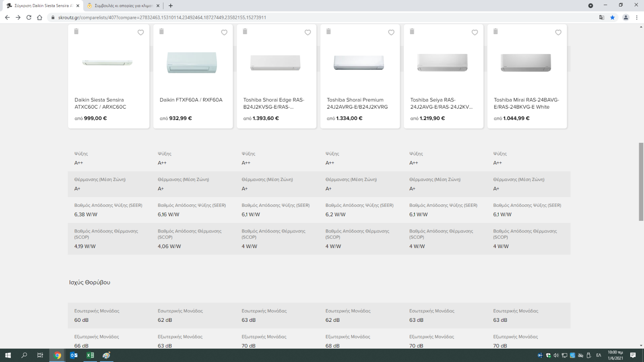Viewport: 644px width, 362px height.
Task: Favorite Daikin FTXF60A with the heart icon
Action: coord(224,33)
